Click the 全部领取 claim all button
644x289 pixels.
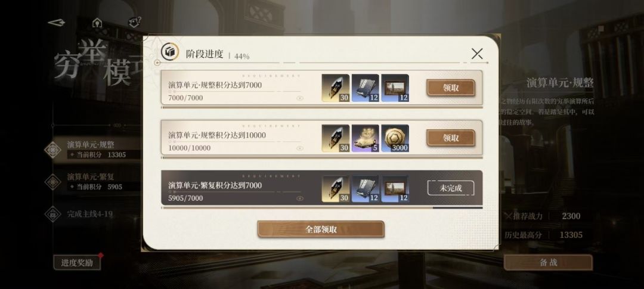coord(321,229)
